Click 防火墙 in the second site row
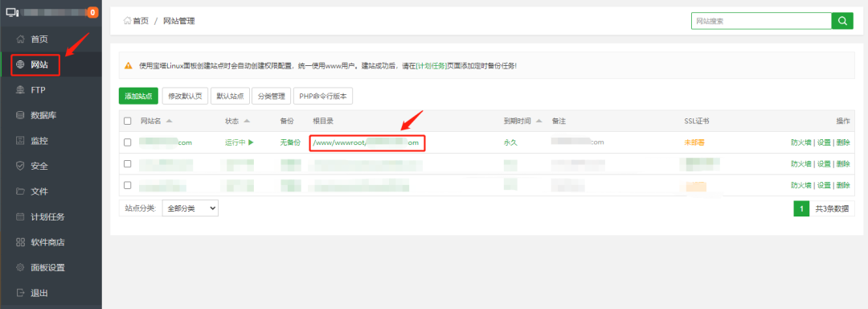The image size is (868, 309). [x=801, y=164]
